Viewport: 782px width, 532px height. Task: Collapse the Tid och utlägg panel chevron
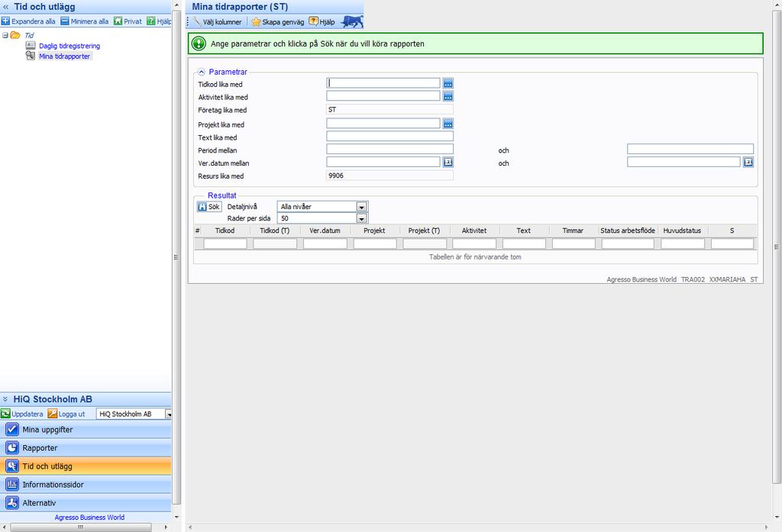(x=6, y=7)
